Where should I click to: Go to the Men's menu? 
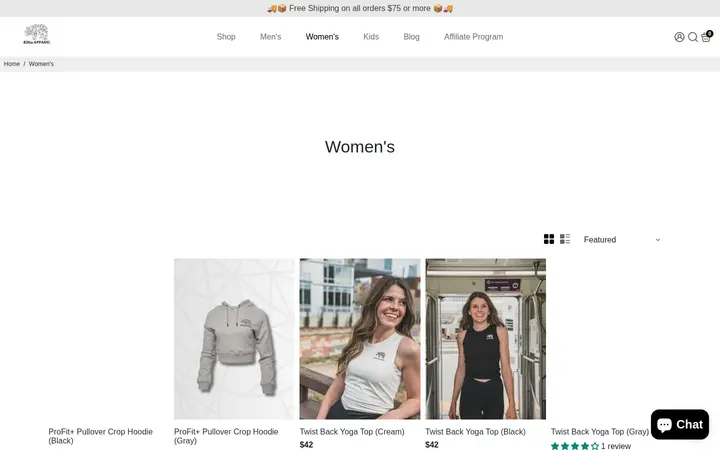[x=270, y=37]
